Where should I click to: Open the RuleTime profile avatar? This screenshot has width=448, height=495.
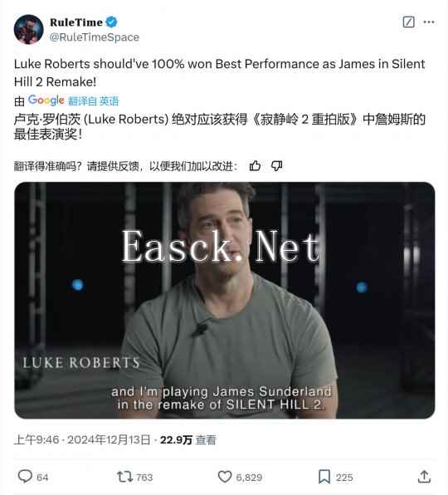click(x=29, y=29)
